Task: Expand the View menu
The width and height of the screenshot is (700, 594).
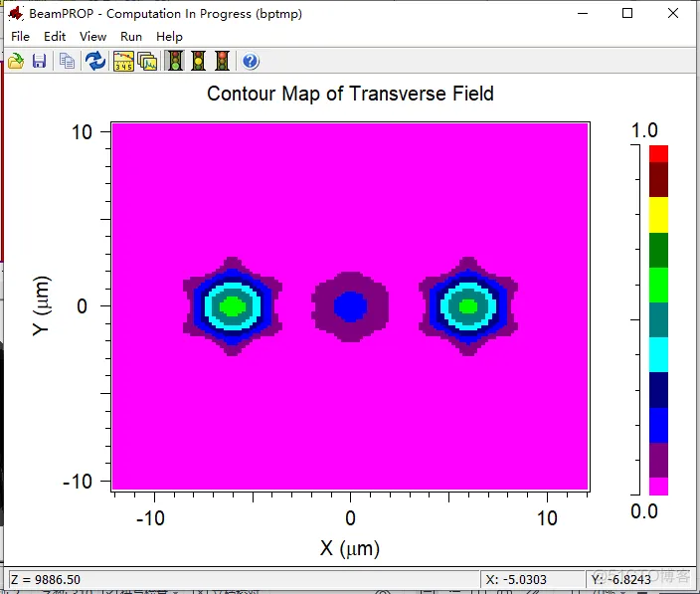Action: 92,37
